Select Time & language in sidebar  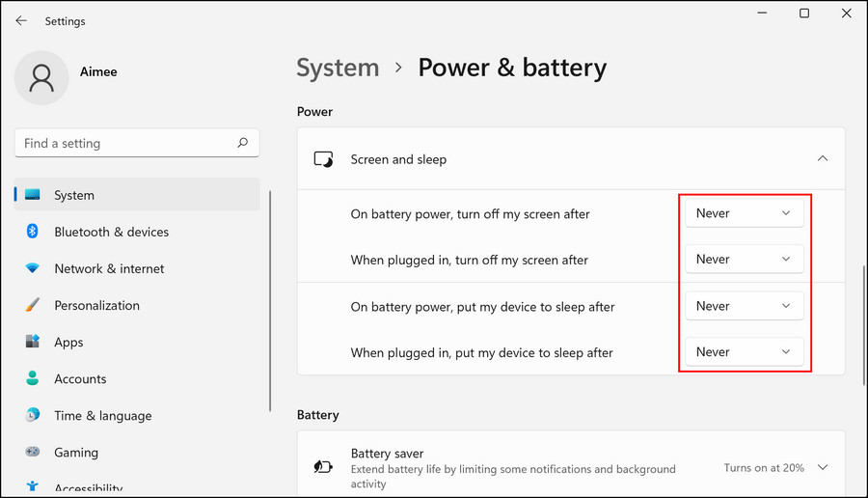102,415
